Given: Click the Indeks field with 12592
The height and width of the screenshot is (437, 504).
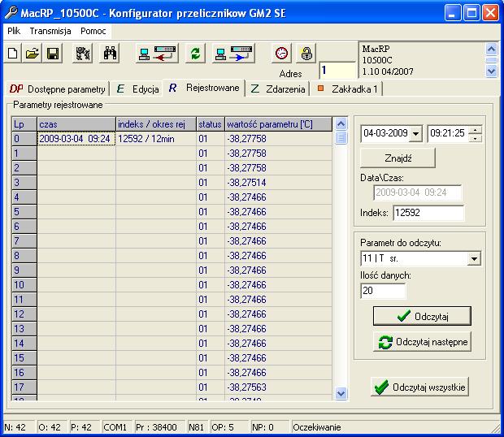Looking at the screenshot, I should (428, 213).
